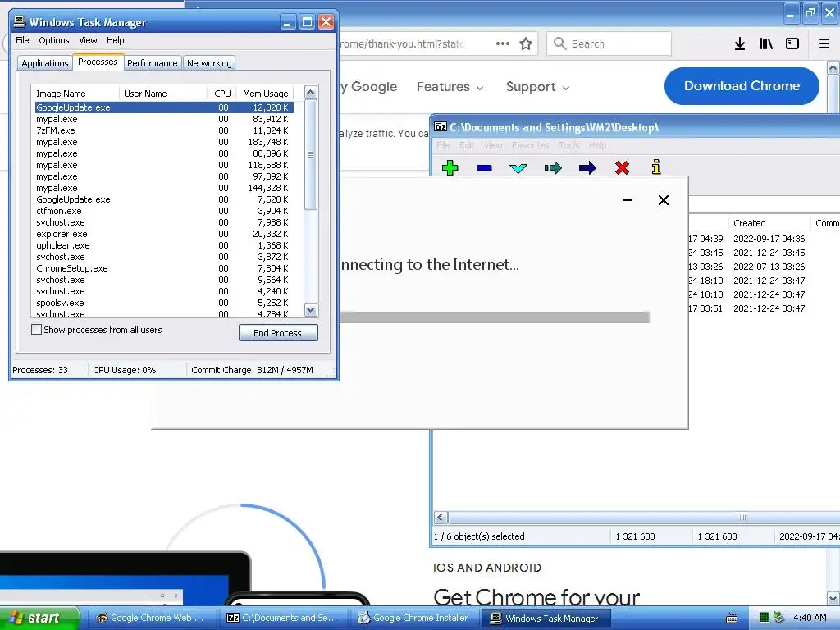
Task: Toggle the browser sidebar icon
Action: pos(792,44)
